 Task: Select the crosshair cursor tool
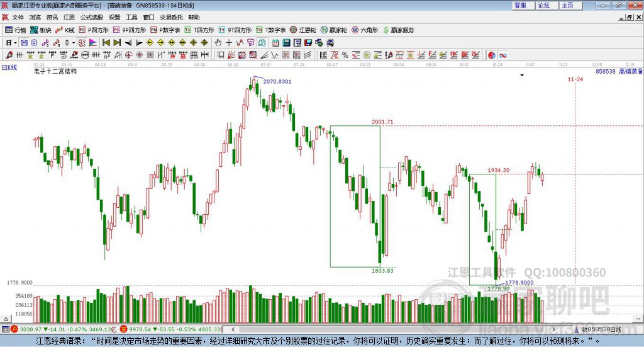tap(229, 43)
